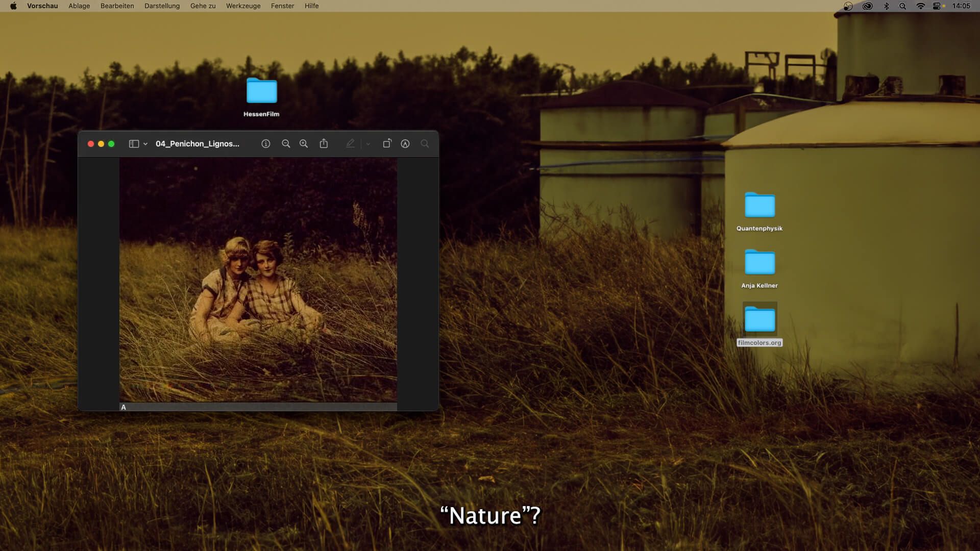Open the Gehe zu menu

203,6
